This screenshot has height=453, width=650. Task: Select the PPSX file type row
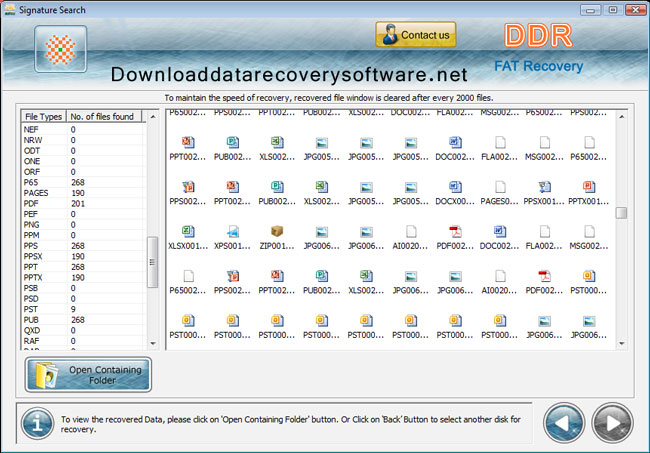[83, 257]
